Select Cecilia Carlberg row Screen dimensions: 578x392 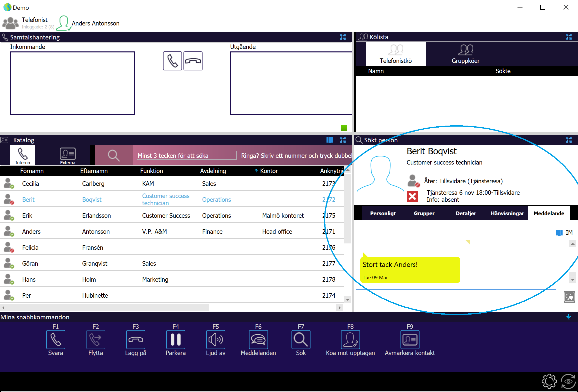172,184
